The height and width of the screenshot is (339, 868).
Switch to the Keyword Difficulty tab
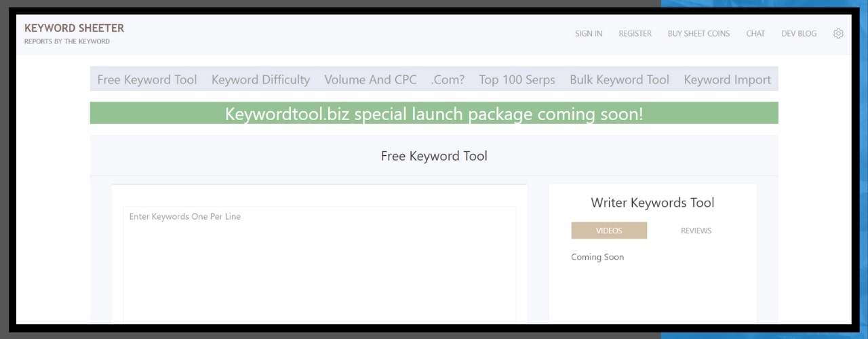[260, 79]
